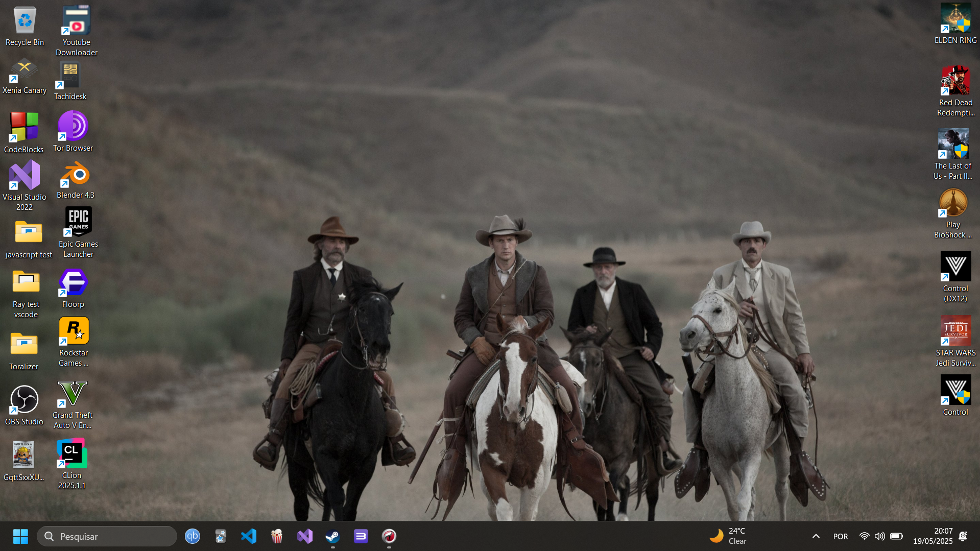This screenshot has width=980, height=551.
Task: Open the notification bell icon
Action: pyautogui.click(x=963, y=536)
